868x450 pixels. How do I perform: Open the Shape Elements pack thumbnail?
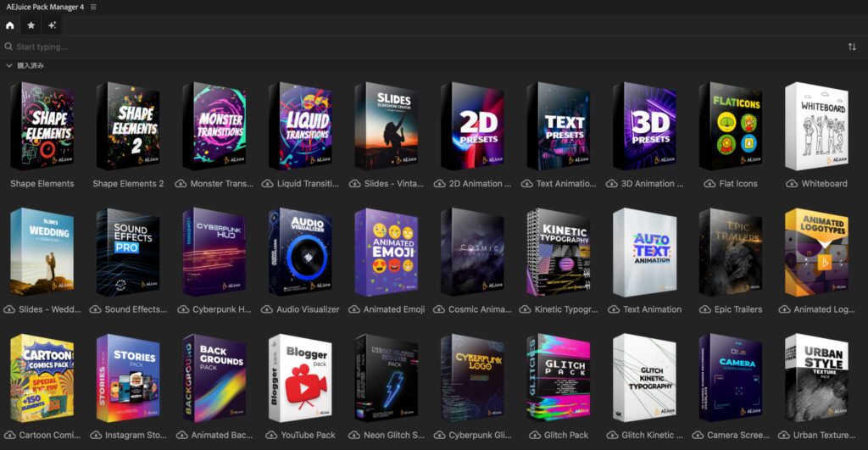pos(42,125)
